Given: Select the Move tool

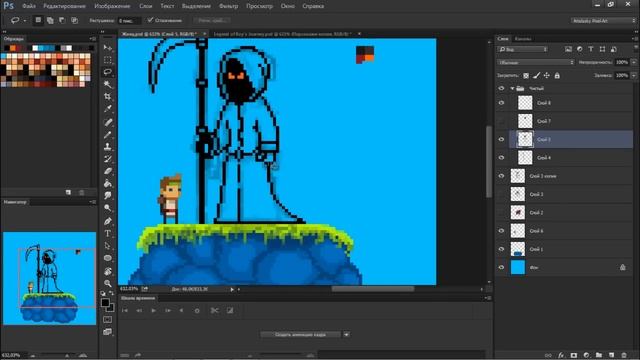Looking at the screenshot, I should pyautogui.click(x=107, y=48).
